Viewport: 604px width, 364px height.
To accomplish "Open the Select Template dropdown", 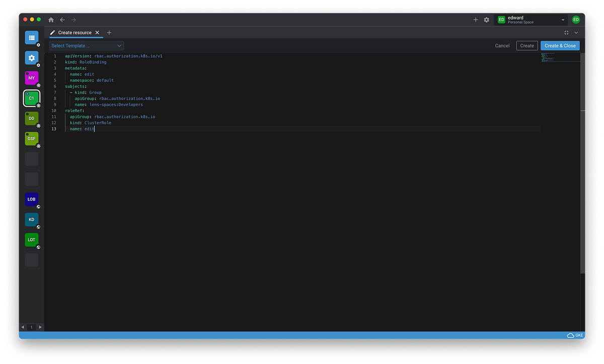I will (x=86, y=45).
